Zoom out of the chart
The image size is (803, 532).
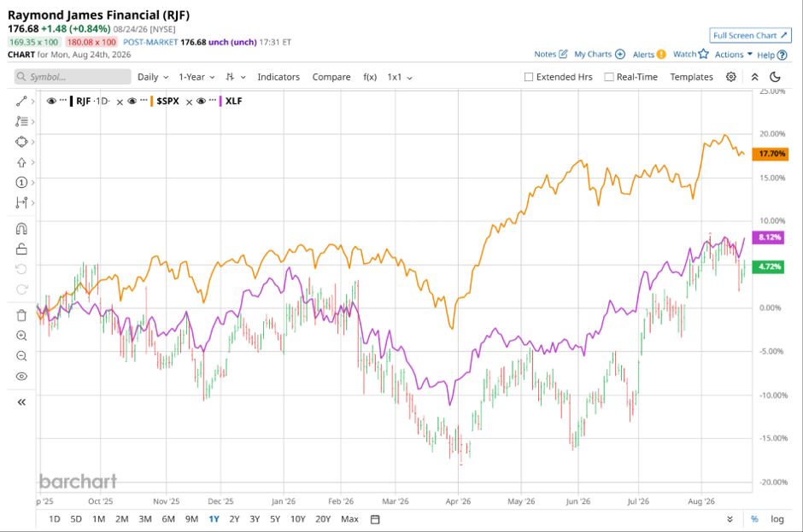click(21, 356)
